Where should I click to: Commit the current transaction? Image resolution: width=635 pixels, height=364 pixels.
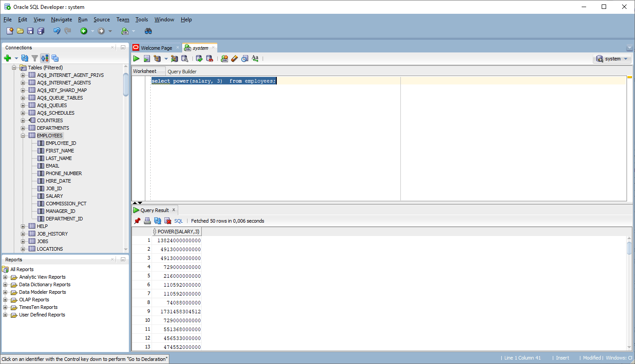pyautogui.click(x=199, y=58)
